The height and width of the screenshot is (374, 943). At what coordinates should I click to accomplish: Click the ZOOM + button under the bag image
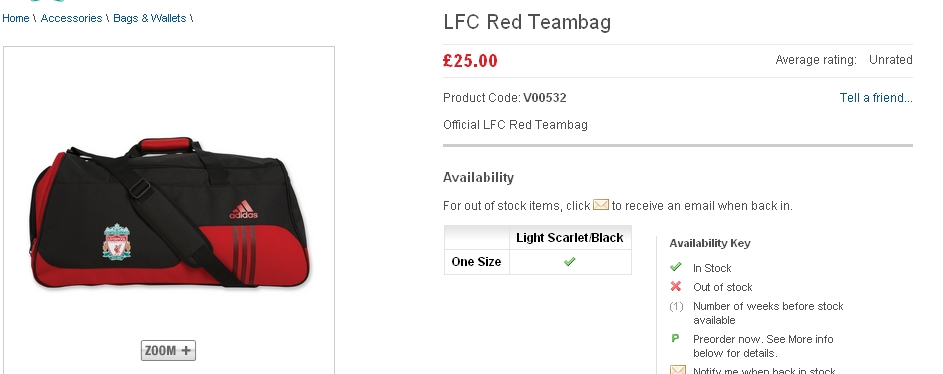pos(168,351)
